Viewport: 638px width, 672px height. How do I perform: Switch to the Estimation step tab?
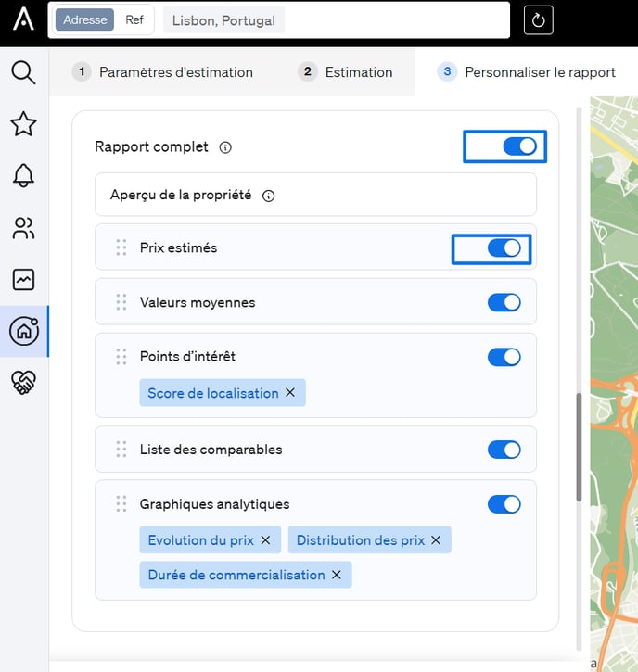coord(346,72)
